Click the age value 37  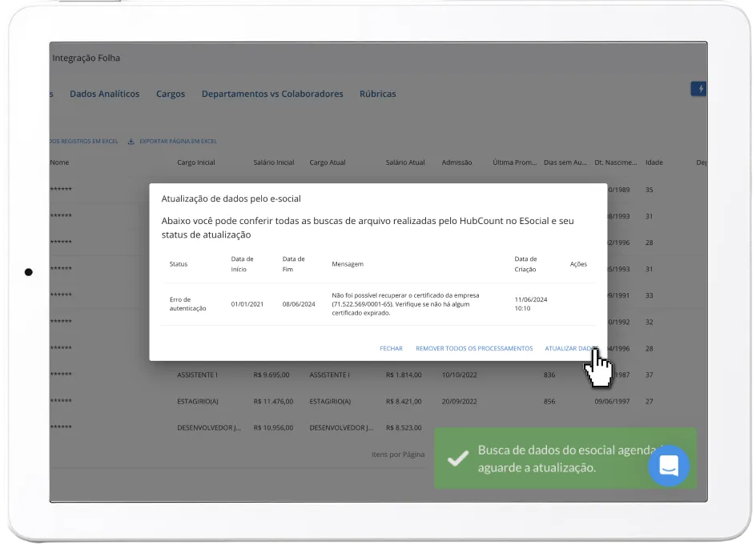tap(649, 375)
